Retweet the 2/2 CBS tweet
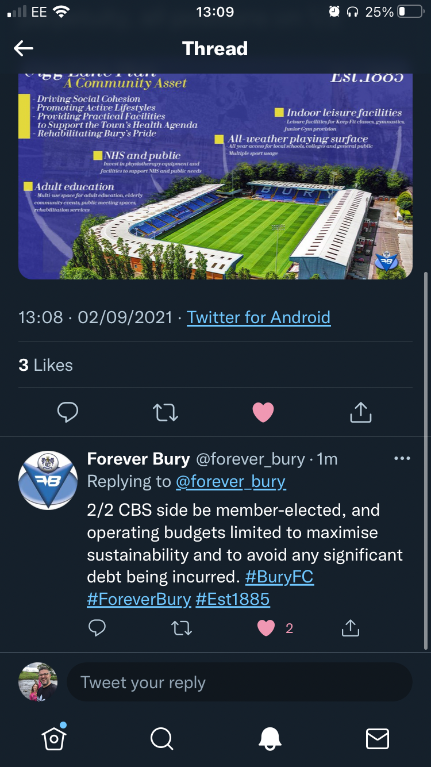The width and height of the screenshot is (431, 767). tap(181, 628)
